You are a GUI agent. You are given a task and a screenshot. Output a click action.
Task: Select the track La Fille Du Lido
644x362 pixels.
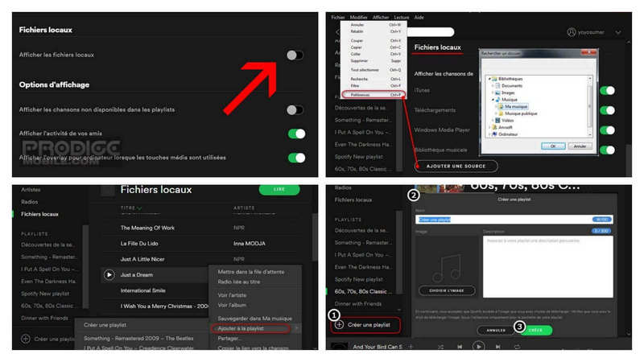[x=139, y=244]
